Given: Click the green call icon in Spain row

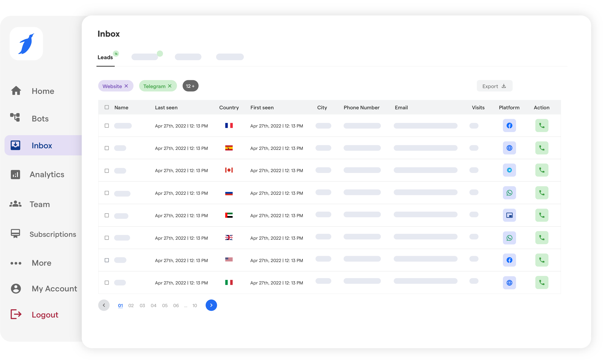Looking at the screenshot, I should coord(542,148).
